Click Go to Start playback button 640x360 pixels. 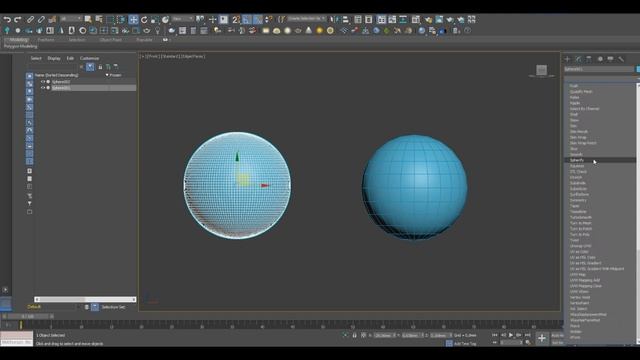[495, 335]
